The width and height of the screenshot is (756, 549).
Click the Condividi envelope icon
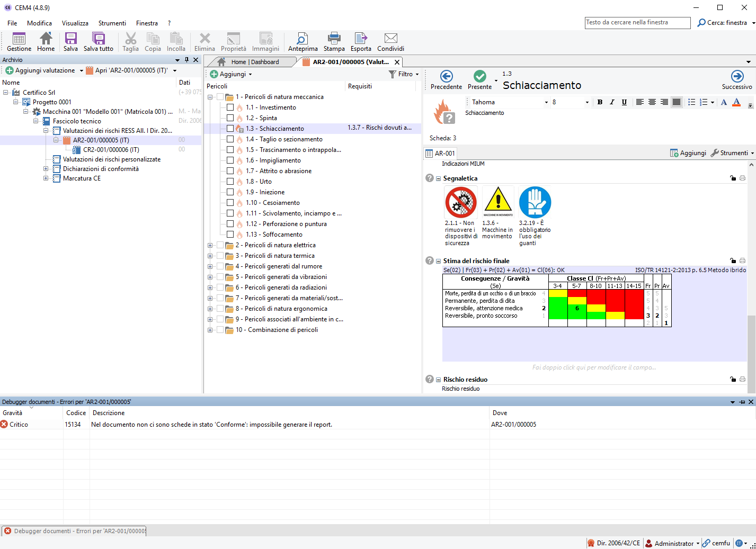click(x=390, y=41)
